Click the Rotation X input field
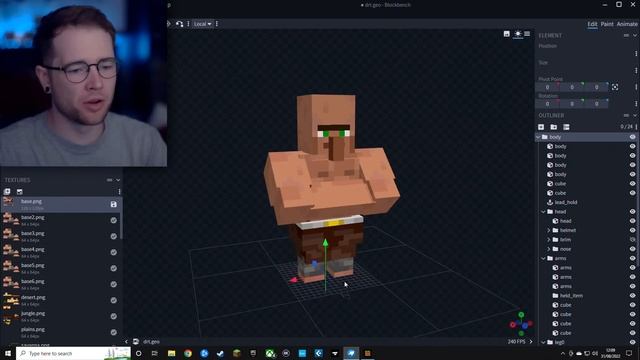The height and width of the screenshot is (360, 640). [x=547, y=104]
